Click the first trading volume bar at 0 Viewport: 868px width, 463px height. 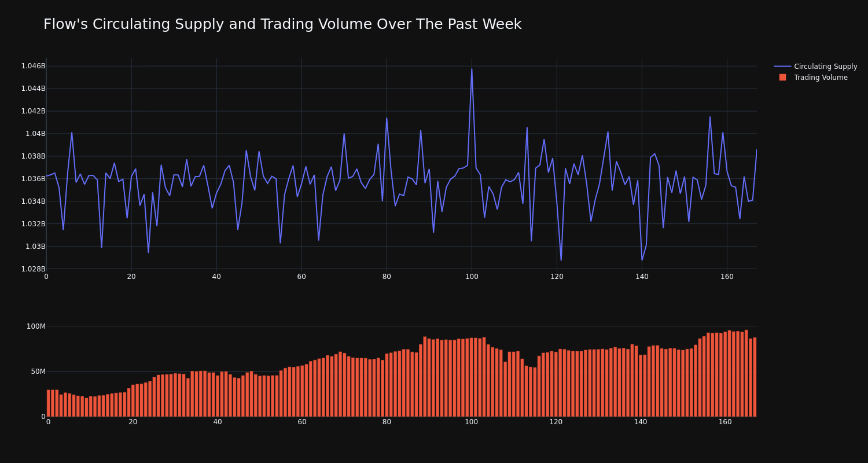[x=49, y=403]
